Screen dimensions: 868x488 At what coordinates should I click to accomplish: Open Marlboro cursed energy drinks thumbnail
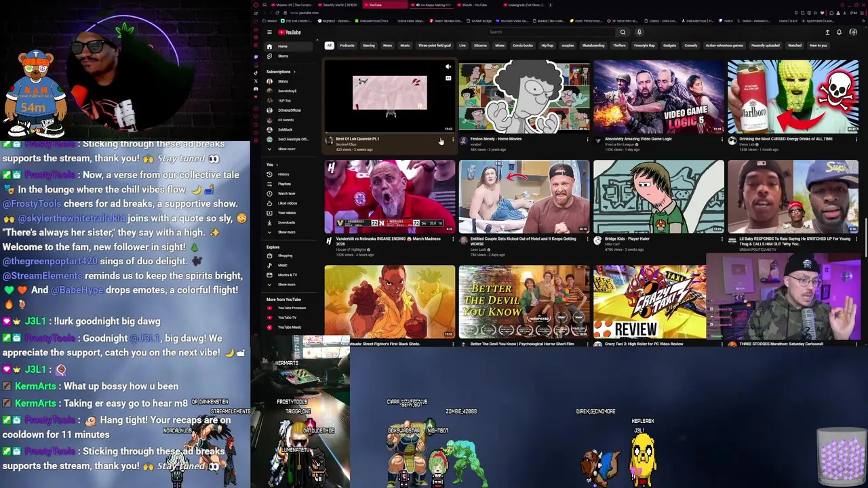pyautogui.click(x=793, y=96)
